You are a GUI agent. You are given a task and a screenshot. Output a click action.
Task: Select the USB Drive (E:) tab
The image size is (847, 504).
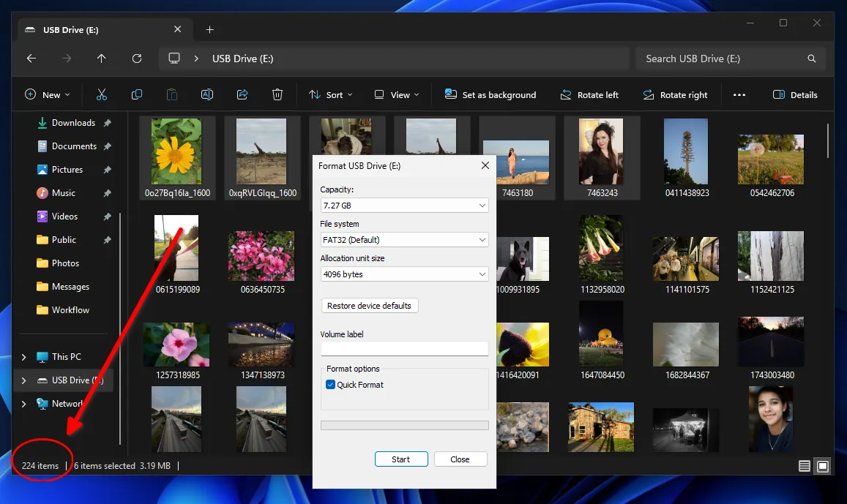[x=88, y=30]
